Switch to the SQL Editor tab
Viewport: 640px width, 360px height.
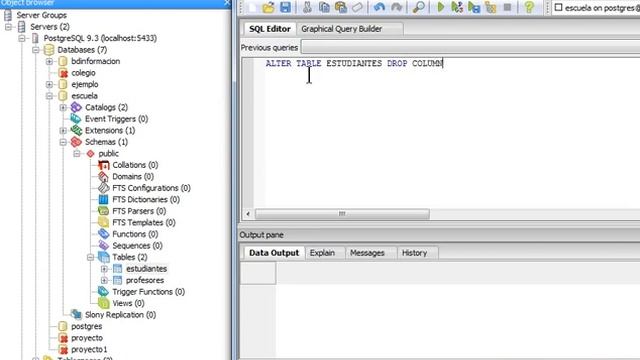270,29
